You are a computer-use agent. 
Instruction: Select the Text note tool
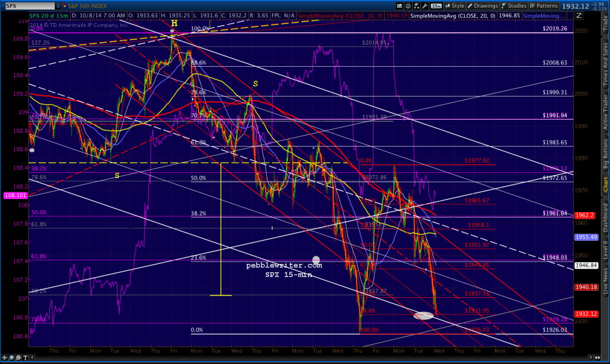[25, 358]
